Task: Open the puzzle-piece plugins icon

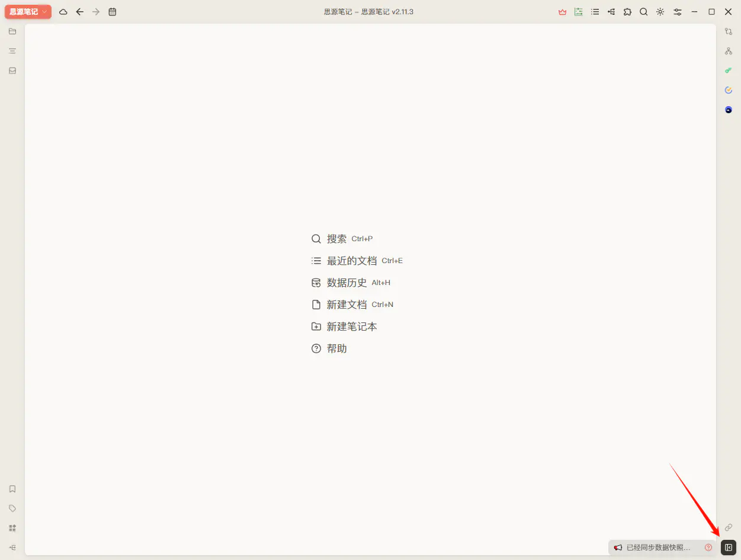Action: point(627,12)
